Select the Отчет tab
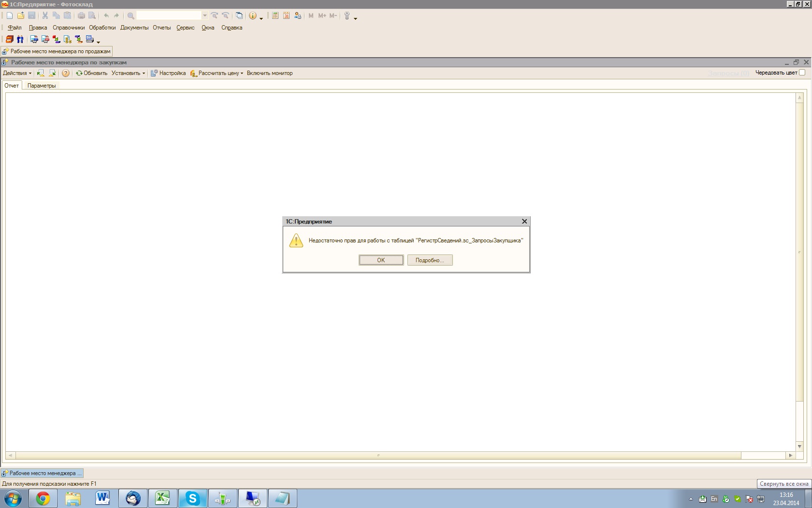 click(12, 86)
